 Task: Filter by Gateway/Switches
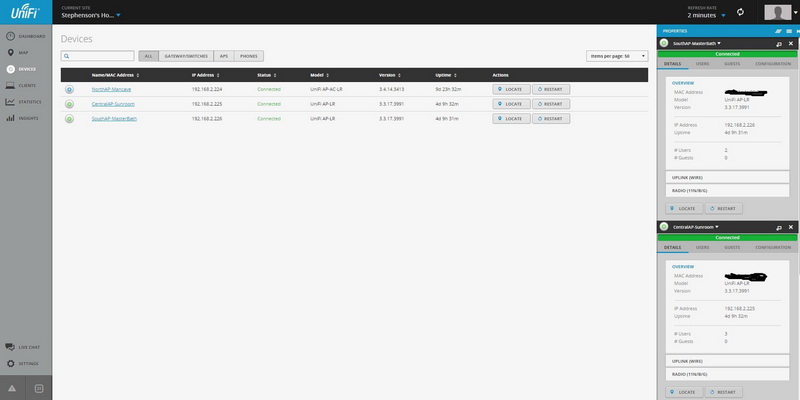click(186, 56)
